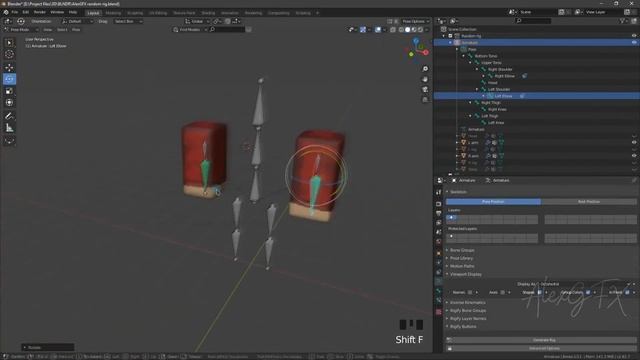Click the zoom viewport magnifier icon

[x=425, y=69]
